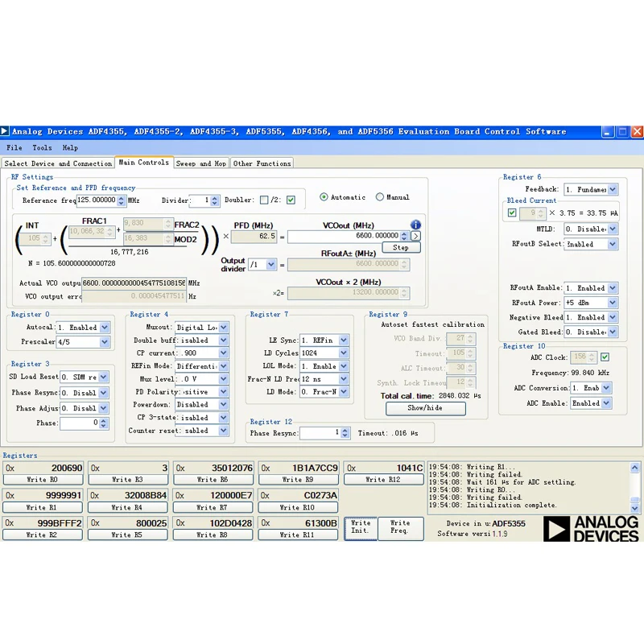This screenshot has height=644, width=644.
Task: Click the Write R0 button
Action: click(x=43, y=479)
